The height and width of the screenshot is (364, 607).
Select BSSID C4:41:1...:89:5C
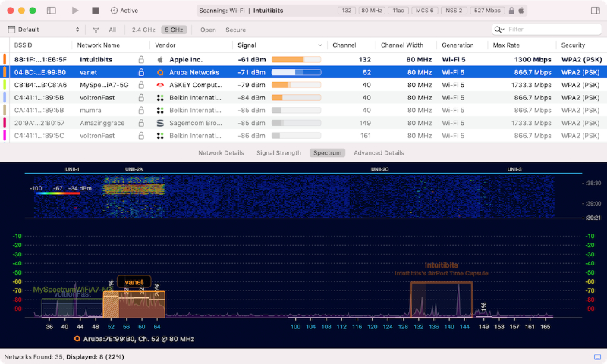pos(39,136)
